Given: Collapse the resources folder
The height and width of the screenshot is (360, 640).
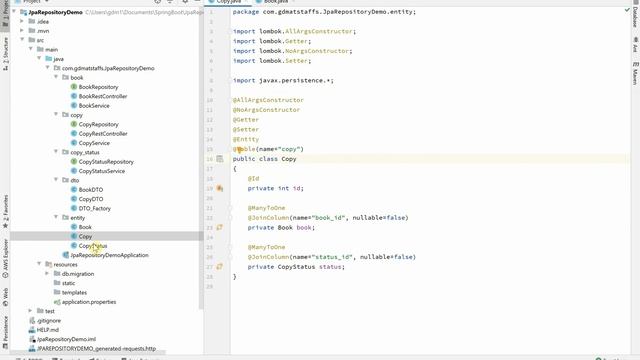Looking at the screenshot, I should click(39, 264).
